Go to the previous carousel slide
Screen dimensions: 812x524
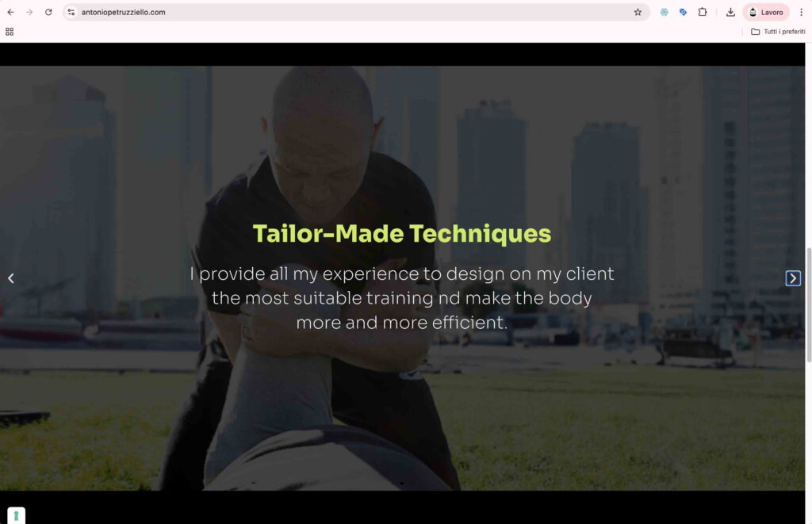[11, 278]
